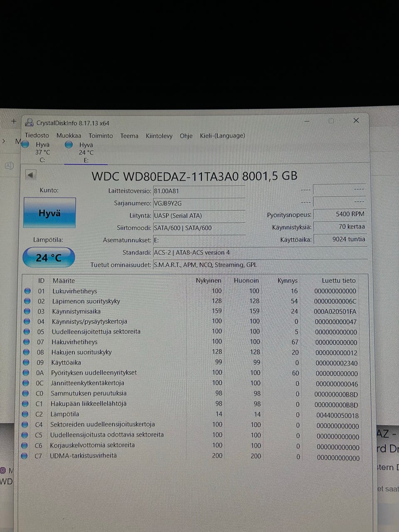Click the Pyöritysnopeus value 5400 RPM

(340, 214)
